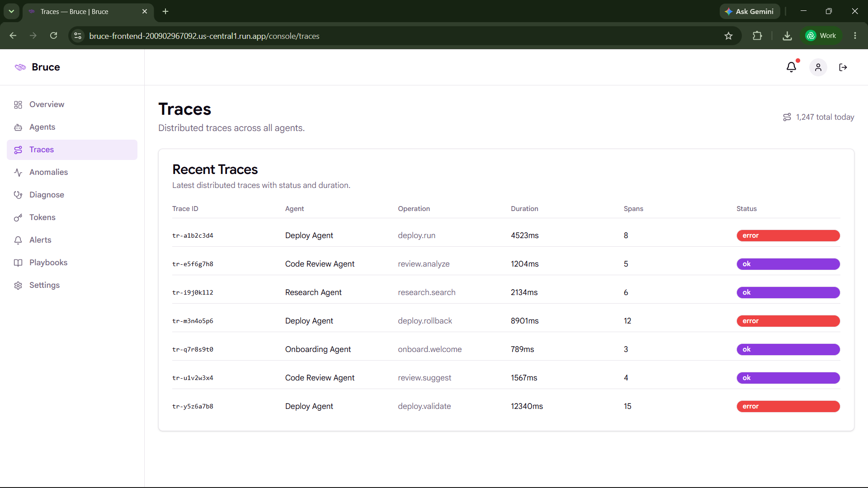Select trace ID tr-q7r8s9t0
868x488 pixels.
[193, 349]
